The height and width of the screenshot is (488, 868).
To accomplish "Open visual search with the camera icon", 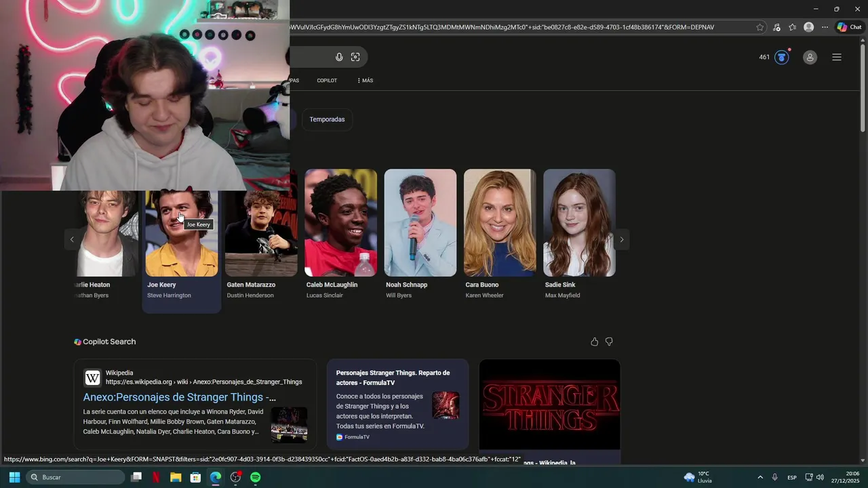I will (355, 57).
